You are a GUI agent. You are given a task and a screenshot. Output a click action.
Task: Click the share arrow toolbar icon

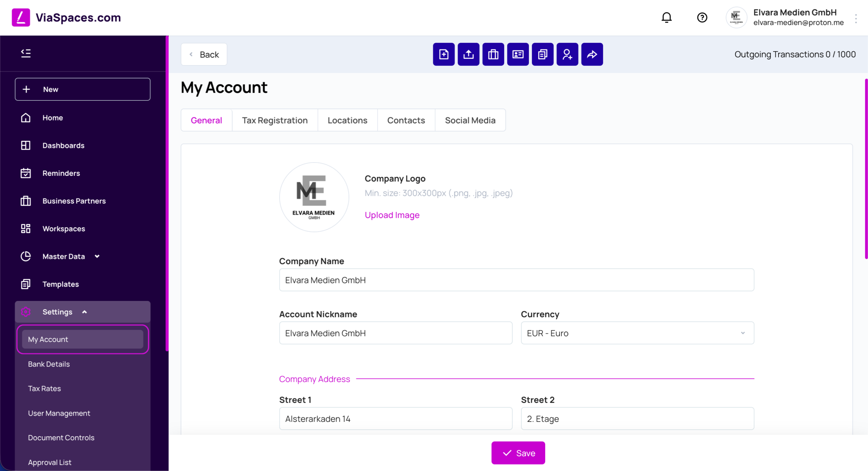click(592, 54)
